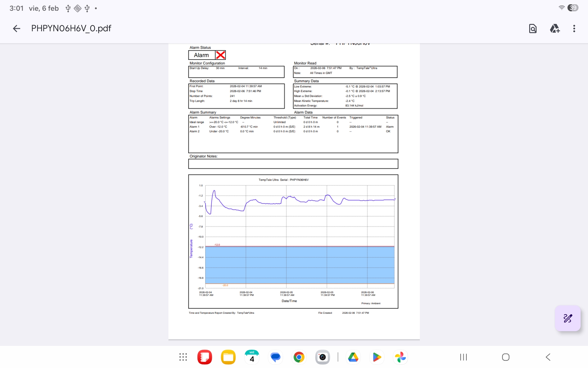Open the Messages chat bubble app
This screenshot has width=588, height=368.
pyautogui.click(x=275, y=357)
